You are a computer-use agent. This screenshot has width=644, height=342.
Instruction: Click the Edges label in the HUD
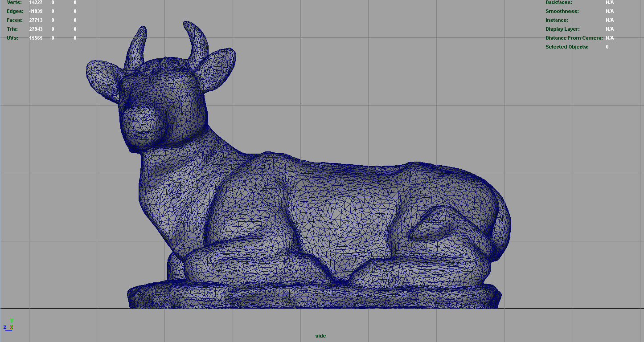click(15, 11)
